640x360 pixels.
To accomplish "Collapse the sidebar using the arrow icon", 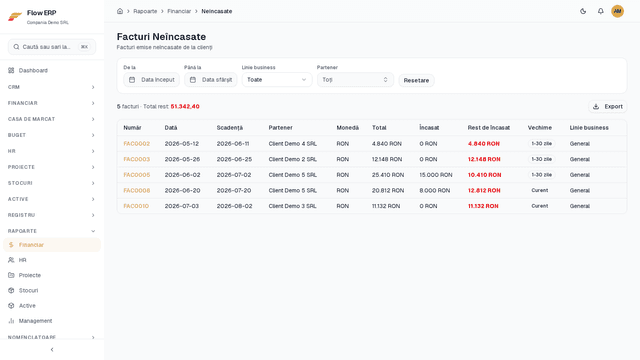I will 52,350.
